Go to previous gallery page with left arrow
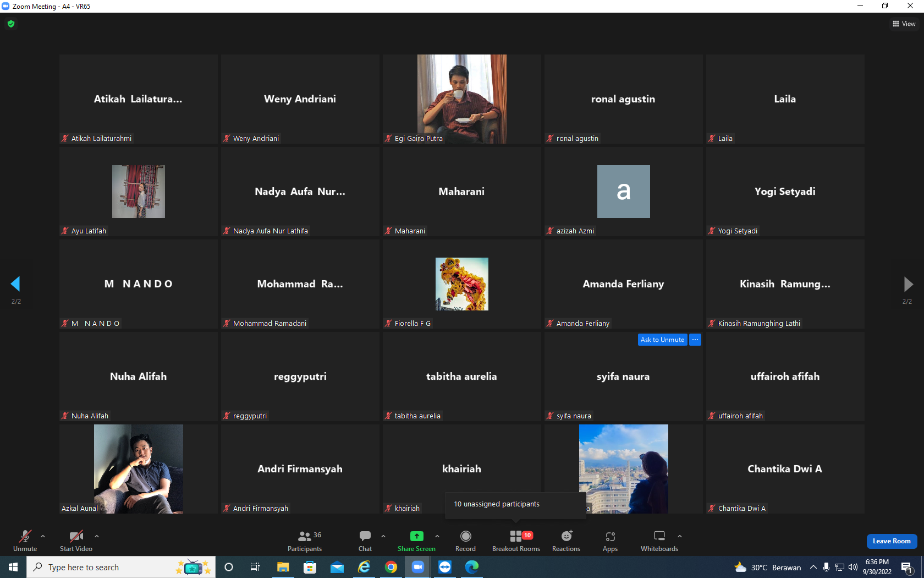 [15, 284]
